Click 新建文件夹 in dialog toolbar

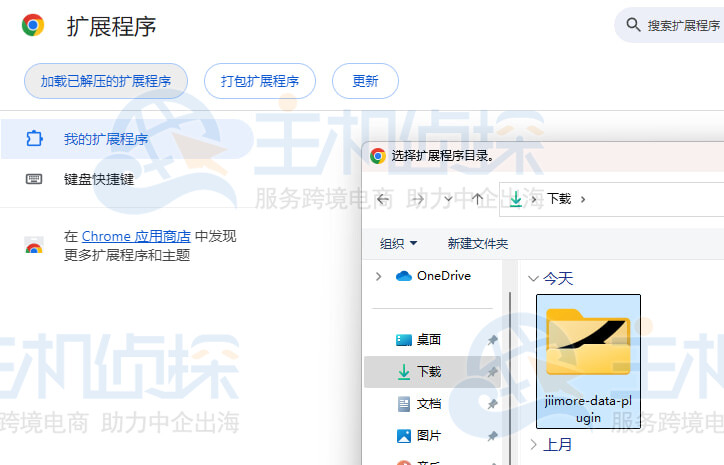(478, 243)
